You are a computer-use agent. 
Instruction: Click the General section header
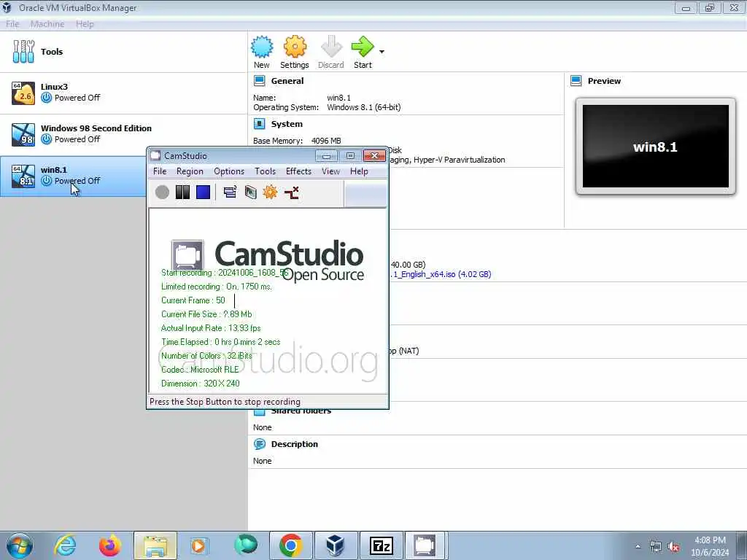[287, 81]
